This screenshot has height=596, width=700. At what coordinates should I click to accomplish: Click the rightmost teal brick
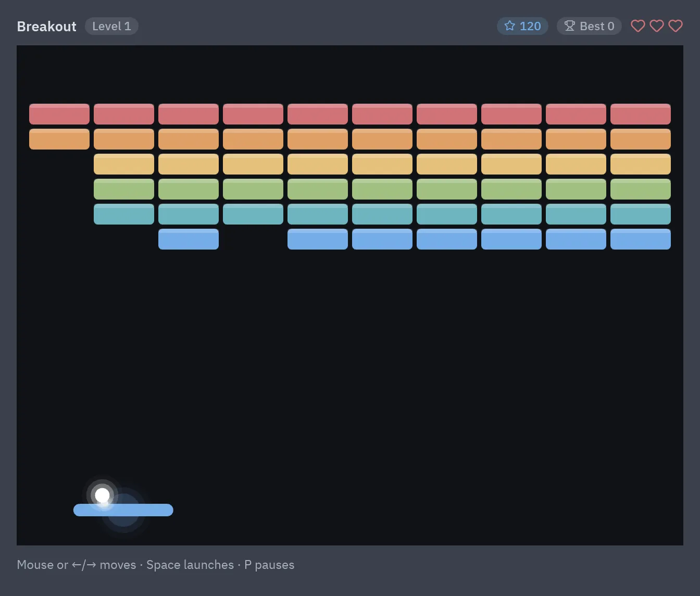[641, 214]
